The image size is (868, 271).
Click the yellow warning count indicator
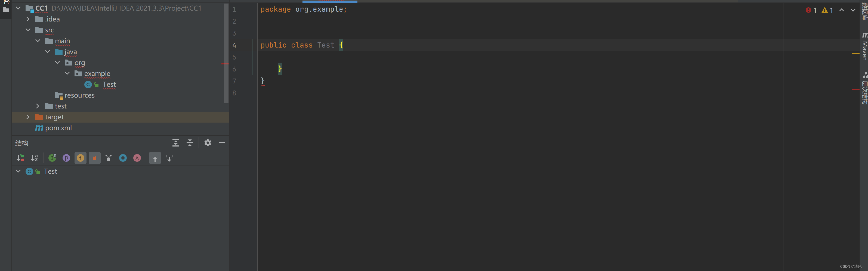[827, 10]
